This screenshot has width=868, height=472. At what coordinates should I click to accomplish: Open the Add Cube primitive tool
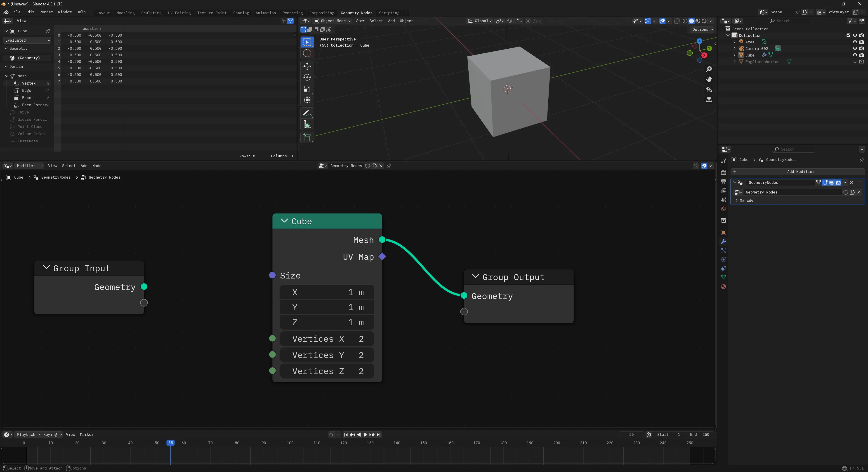(307, 137)
